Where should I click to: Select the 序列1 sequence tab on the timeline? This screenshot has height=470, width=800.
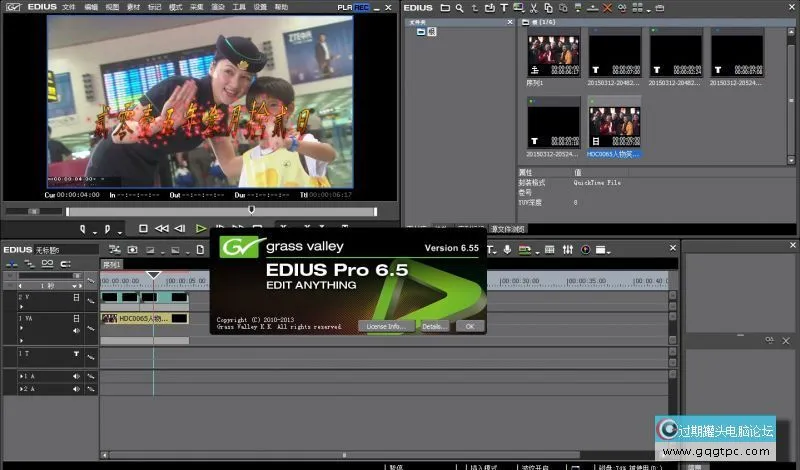[112, 264]
